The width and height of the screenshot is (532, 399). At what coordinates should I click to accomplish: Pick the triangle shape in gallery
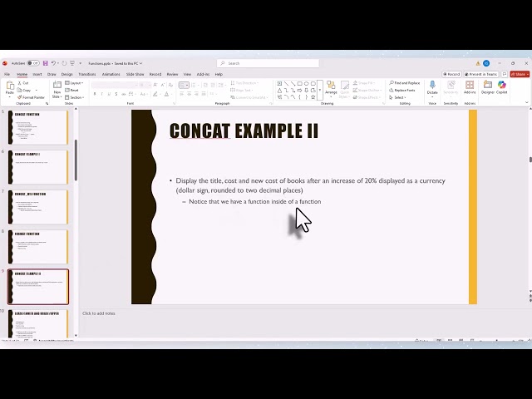click(279, 91)
